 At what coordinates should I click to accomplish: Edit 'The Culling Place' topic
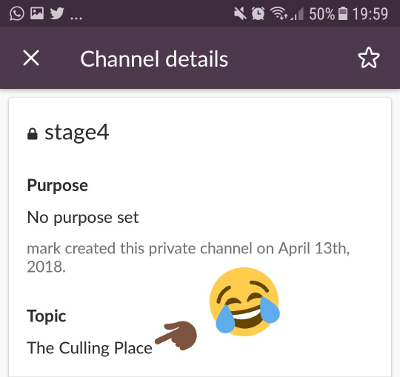click(90, 348)
